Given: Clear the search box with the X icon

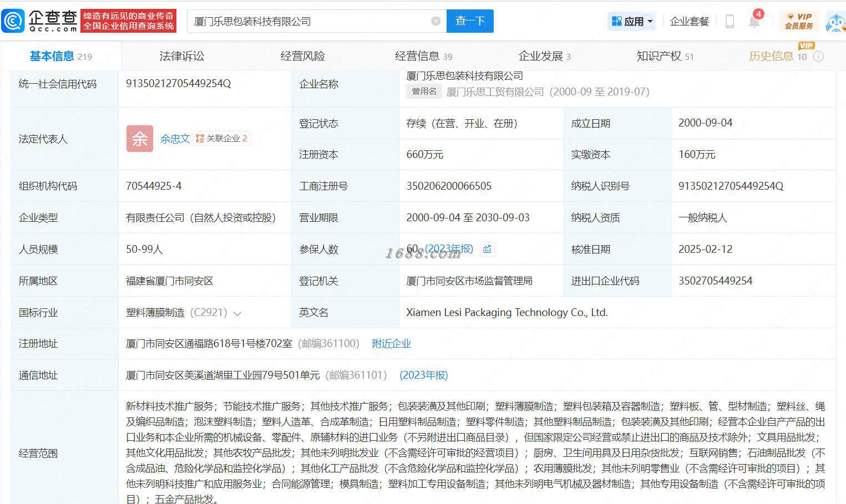Looking at the screenshot, I should tap(435, 21).
